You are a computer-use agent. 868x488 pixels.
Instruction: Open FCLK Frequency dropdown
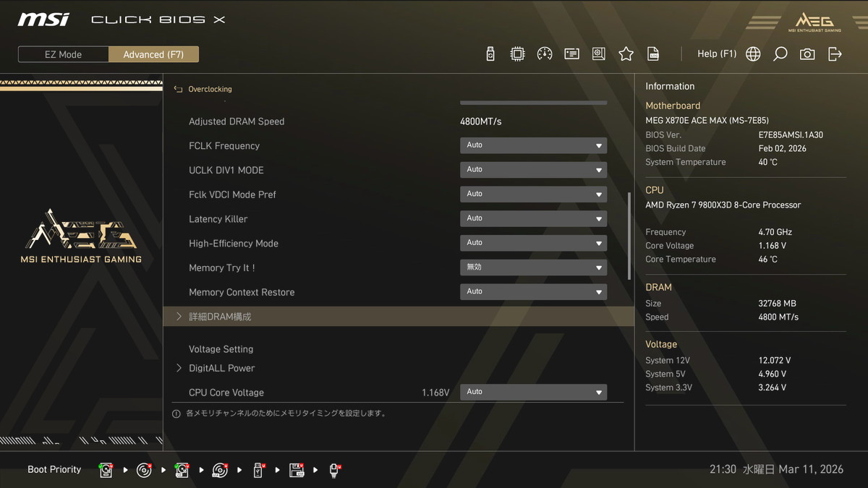click(x=533, y=145)
